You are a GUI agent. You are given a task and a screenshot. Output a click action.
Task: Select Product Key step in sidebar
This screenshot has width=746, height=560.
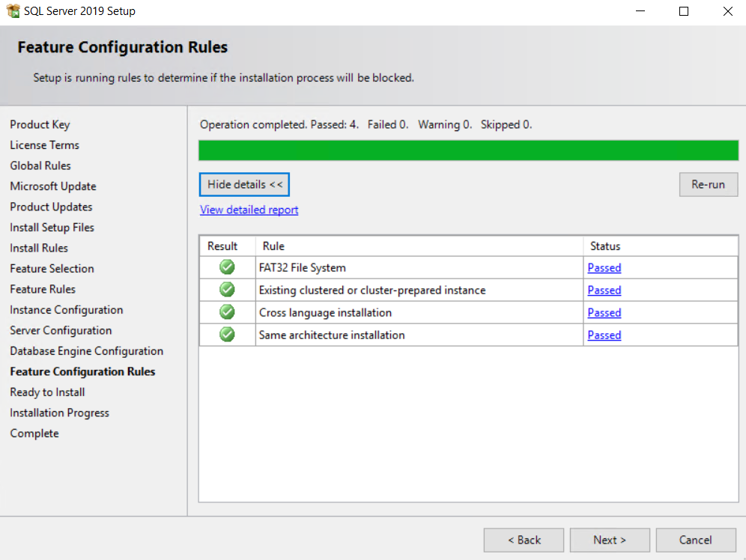[40, 124]
